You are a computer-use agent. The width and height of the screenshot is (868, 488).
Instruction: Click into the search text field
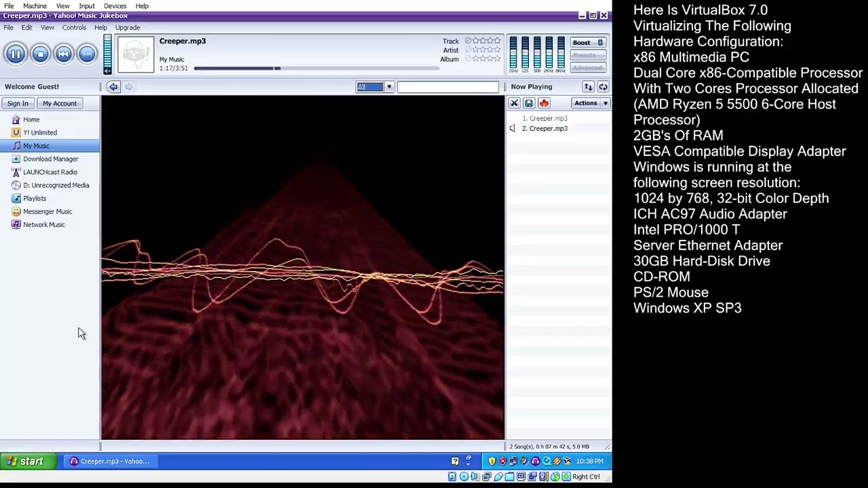click(448, 87)
